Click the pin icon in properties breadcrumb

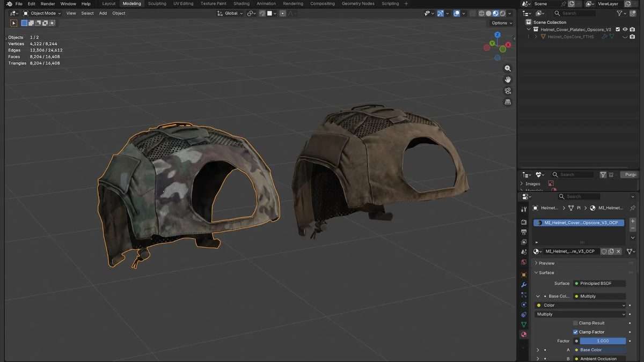632,208
